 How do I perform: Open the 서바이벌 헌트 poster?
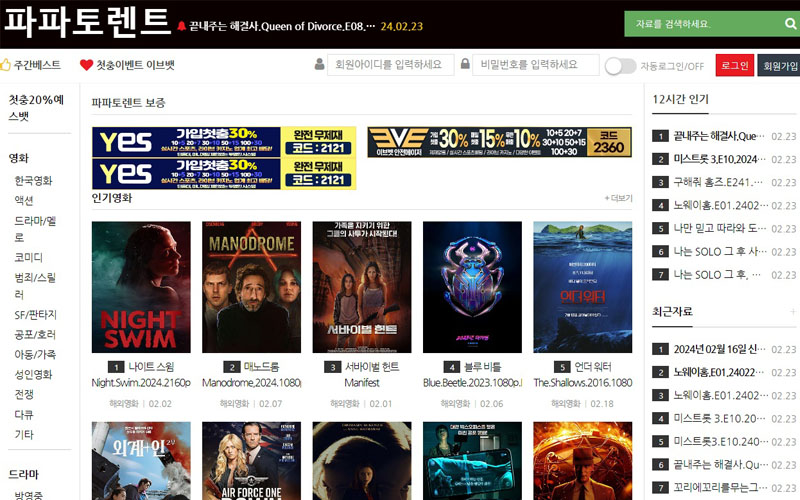(x=362, y=287)
